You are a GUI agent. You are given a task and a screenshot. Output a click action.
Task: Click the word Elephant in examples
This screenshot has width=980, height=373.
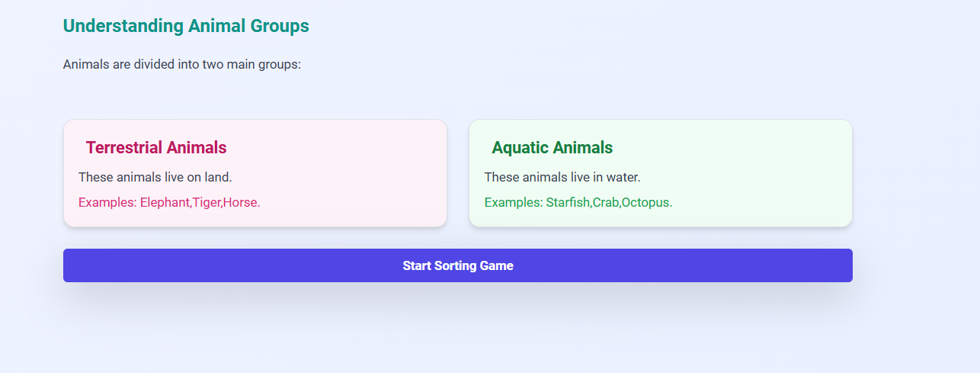164,202
